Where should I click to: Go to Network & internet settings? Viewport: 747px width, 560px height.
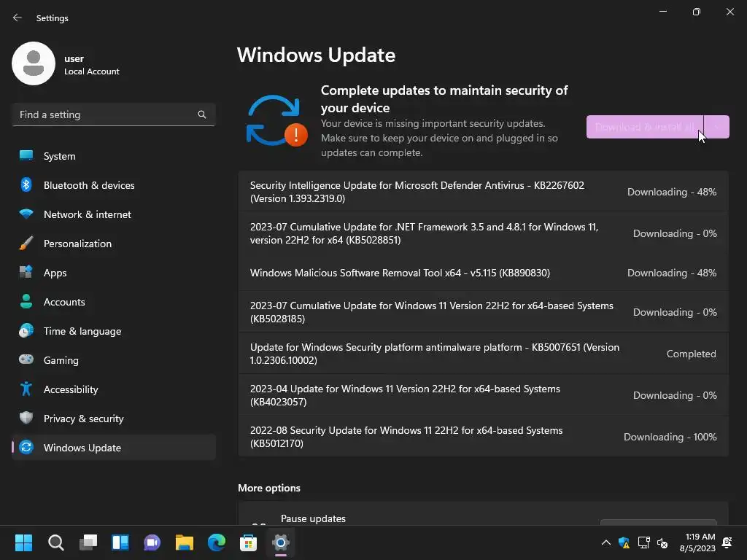coord(113,214)
